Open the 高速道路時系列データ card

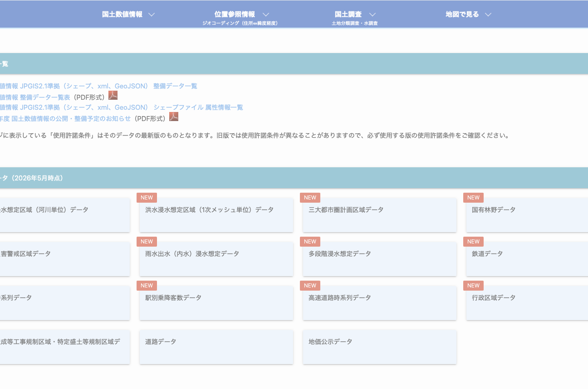coord(380,303)
